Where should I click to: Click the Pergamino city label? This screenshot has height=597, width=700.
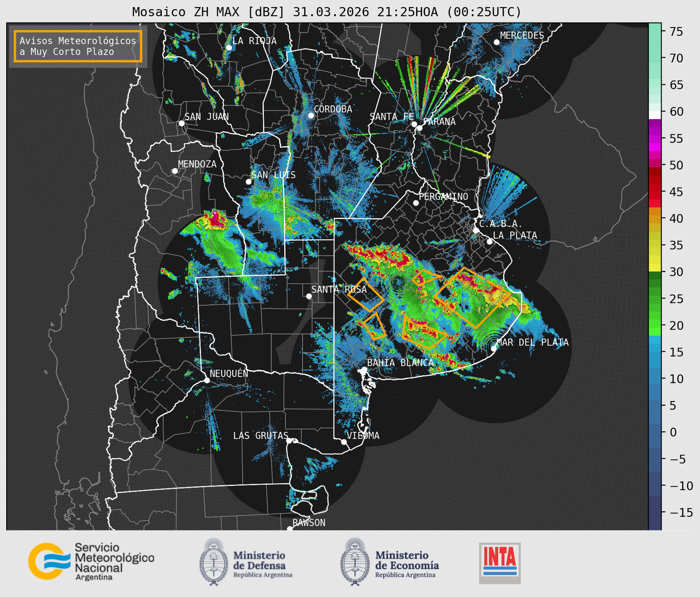click(x=443, y=196)
